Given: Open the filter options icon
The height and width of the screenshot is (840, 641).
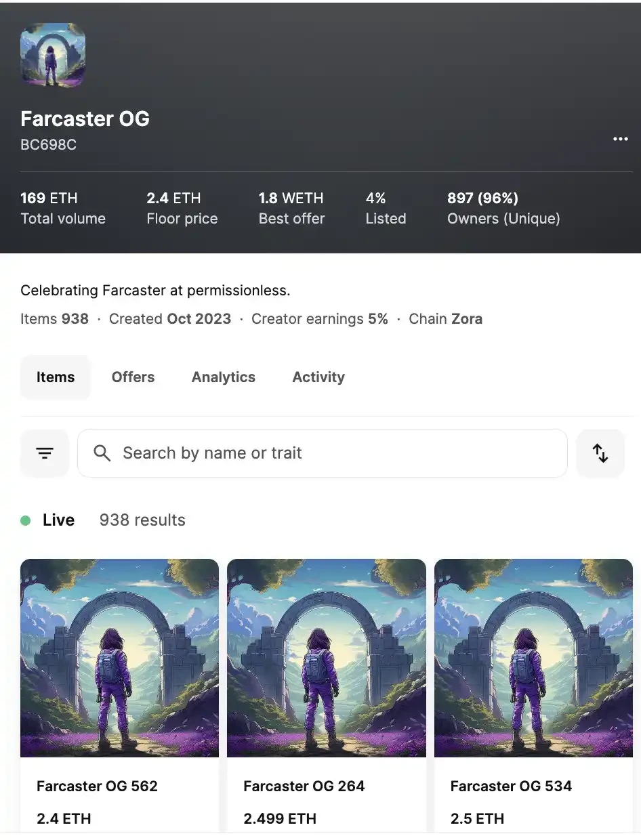Looking at the screenshot, I should (45, 453).
